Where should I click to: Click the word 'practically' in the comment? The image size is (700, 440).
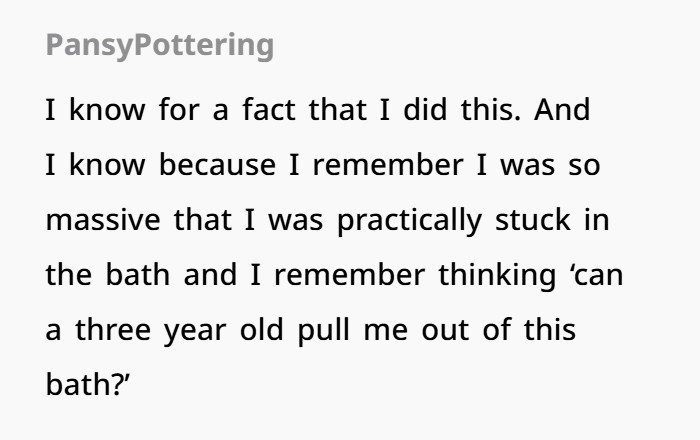409,221
